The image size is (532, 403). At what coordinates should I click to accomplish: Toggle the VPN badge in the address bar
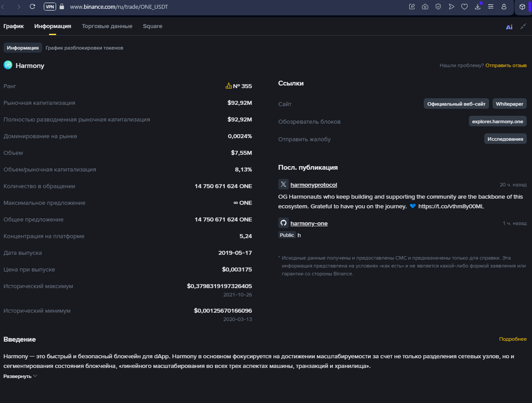pyautogui.click(x=50, y=7)
